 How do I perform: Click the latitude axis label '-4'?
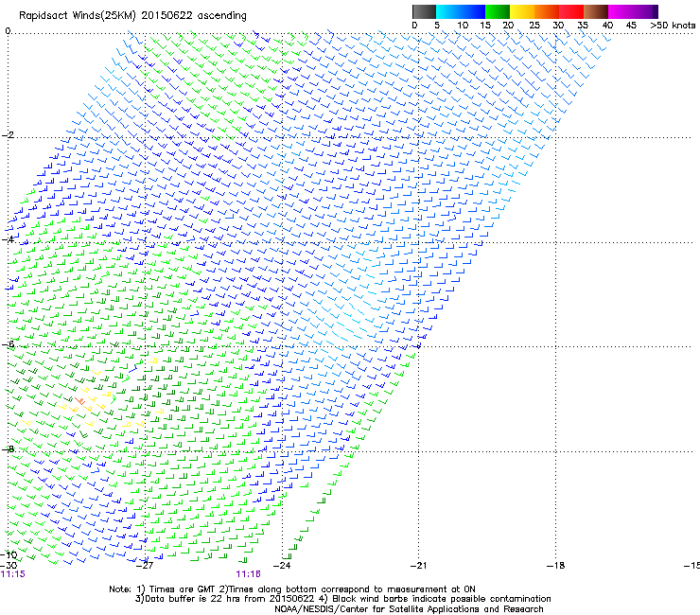click(x=9, y=239)
